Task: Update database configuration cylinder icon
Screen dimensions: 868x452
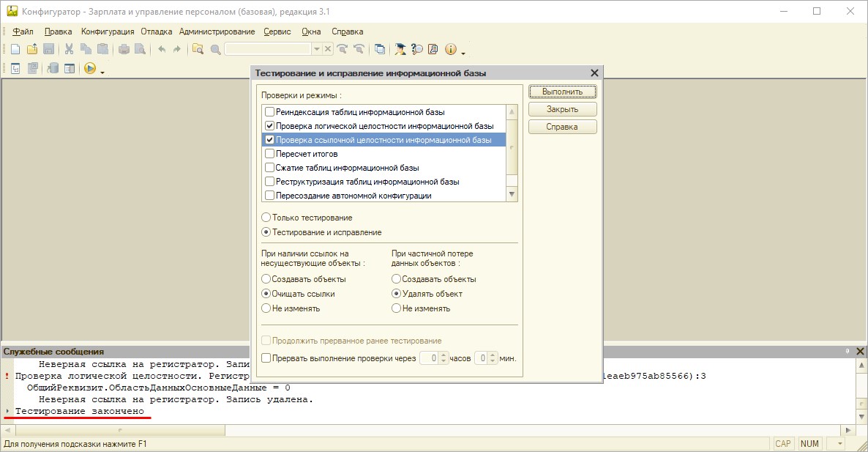Action: click(53, 69)
